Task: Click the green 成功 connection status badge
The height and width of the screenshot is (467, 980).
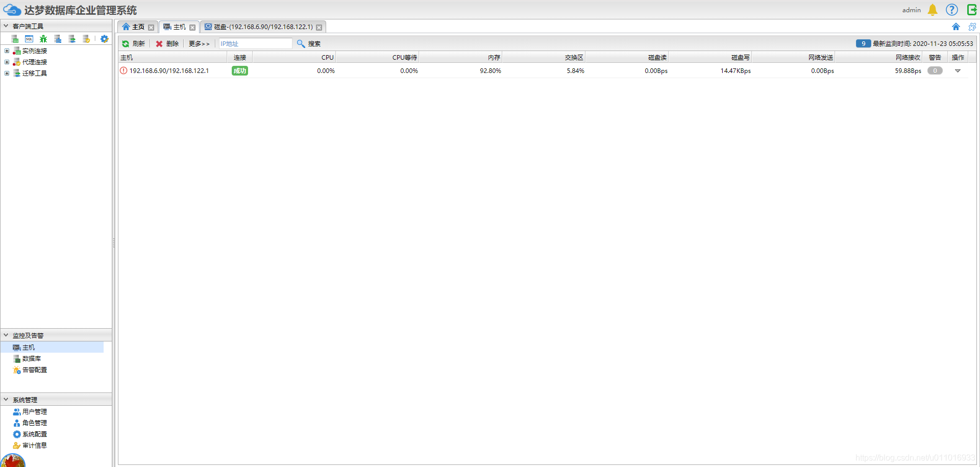Action: tap(240, 70)
